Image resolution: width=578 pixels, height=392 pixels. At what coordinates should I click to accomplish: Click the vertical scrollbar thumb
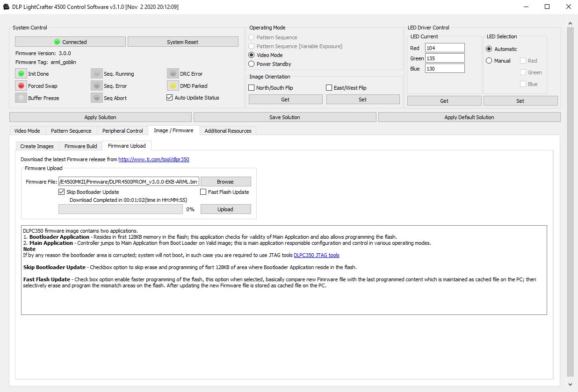[570, 202]
